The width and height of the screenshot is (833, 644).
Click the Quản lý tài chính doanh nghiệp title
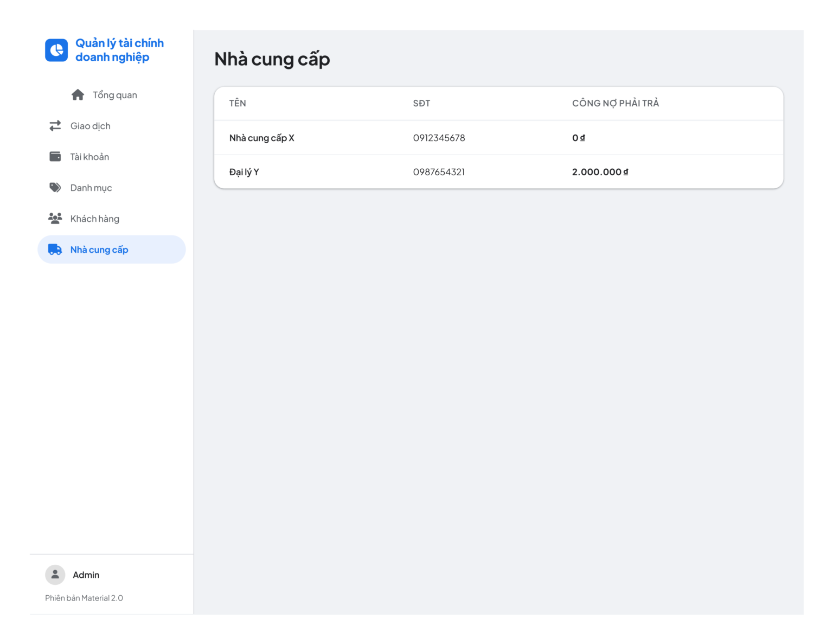119,50
